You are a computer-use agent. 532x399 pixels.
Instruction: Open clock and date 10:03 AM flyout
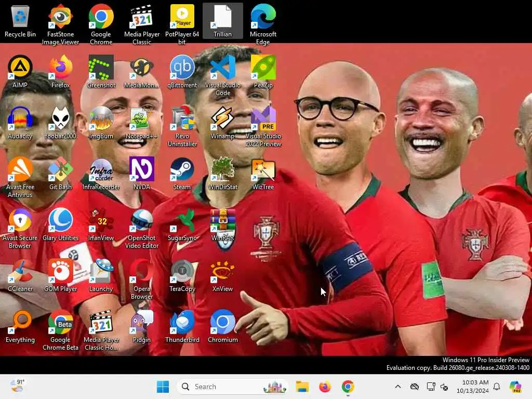coord(473,387)
